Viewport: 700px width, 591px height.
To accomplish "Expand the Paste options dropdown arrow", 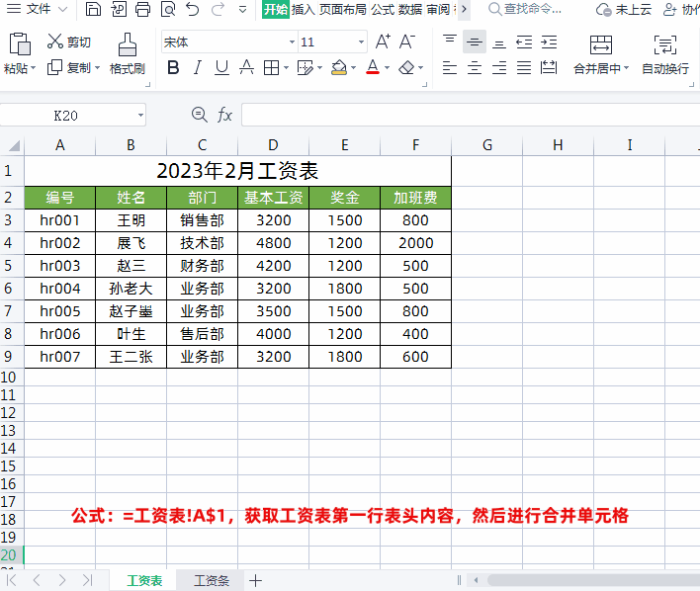I will point(34,68).
